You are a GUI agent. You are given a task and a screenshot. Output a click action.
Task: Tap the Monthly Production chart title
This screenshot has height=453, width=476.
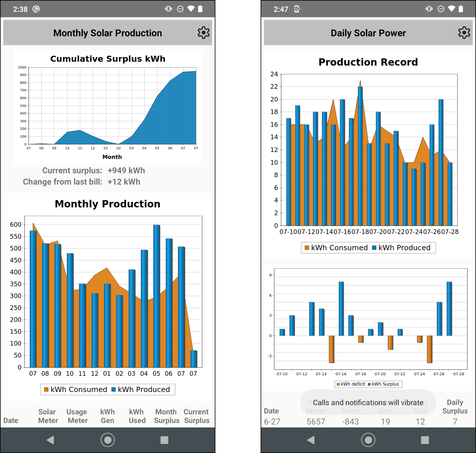click(x=108, y=204)
